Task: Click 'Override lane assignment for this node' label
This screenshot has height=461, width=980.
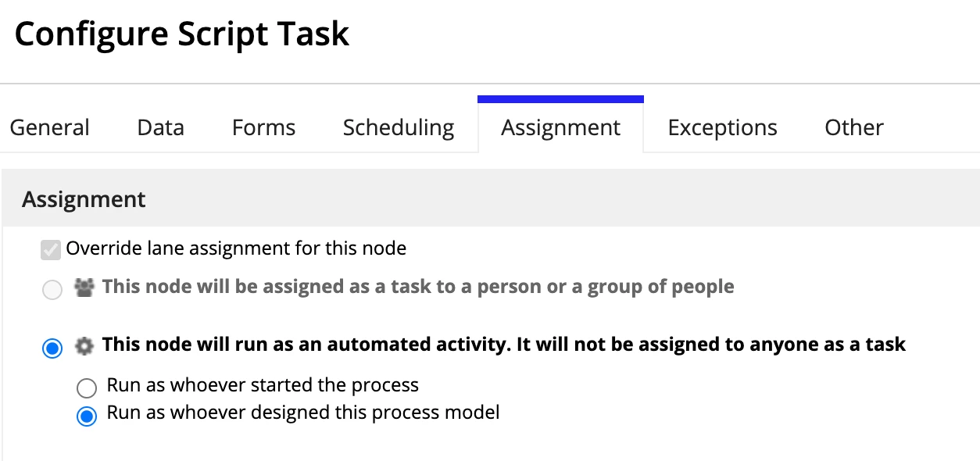Action: point(236,248)
